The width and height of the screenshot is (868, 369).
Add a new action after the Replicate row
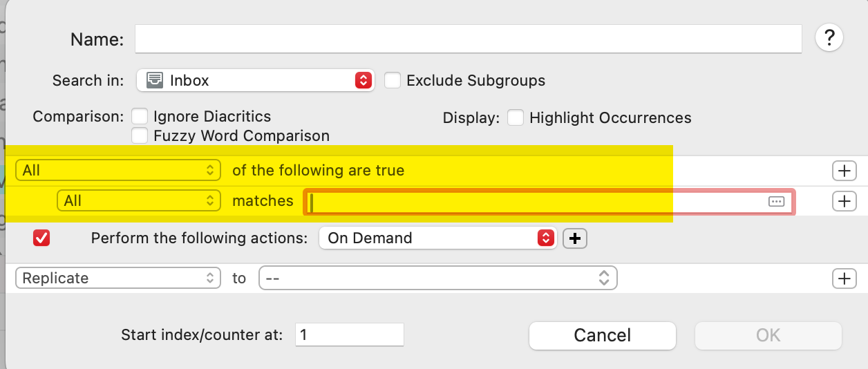coord(844,278)
